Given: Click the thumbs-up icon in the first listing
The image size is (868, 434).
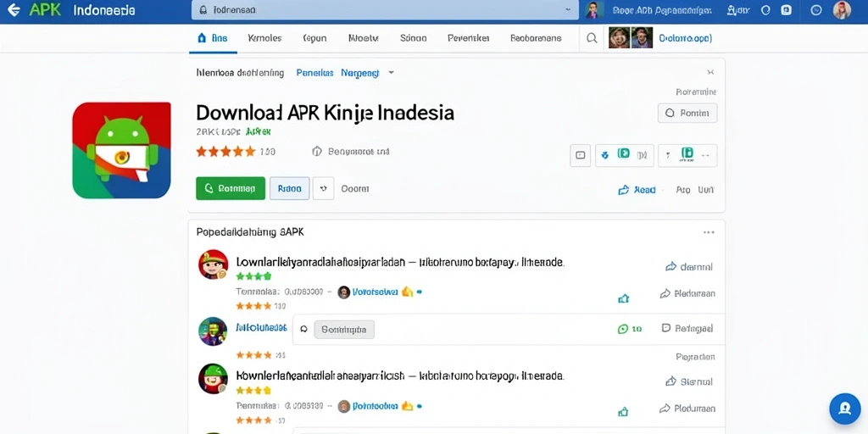Looking at the screenshot, I should (623, 299).
